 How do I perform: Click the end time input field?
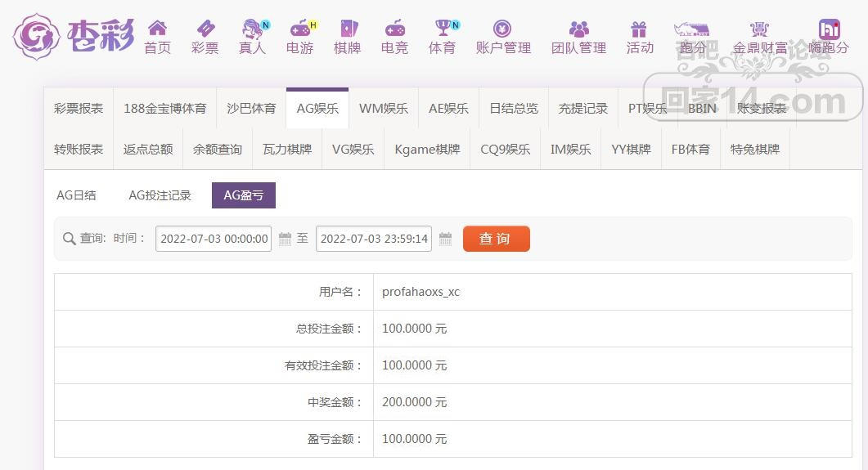click(x=373, y=239)
